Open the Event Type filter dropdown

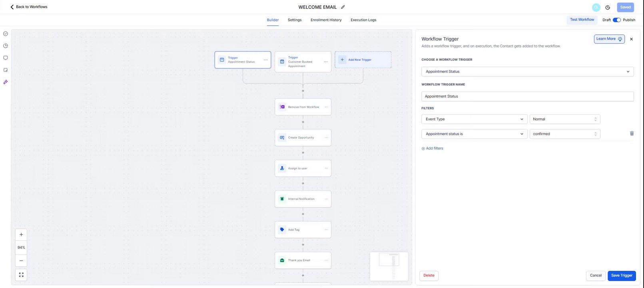point(474,119)
